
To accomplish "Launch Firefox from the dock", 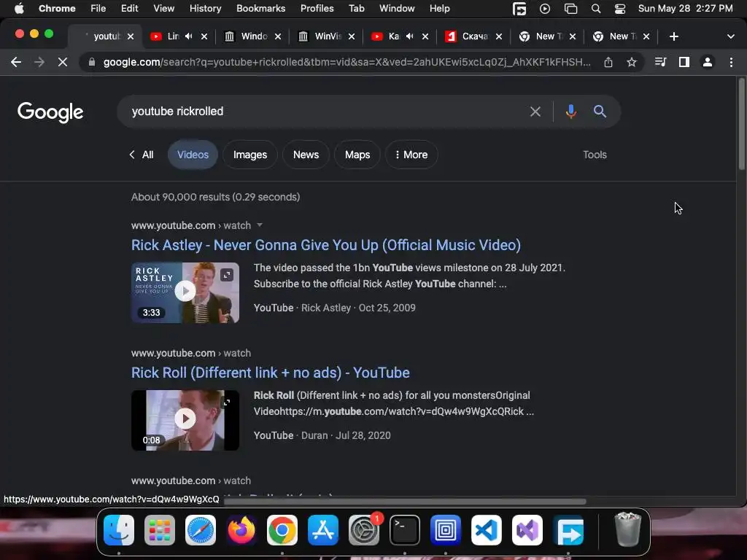I will [x=241, y=529].
